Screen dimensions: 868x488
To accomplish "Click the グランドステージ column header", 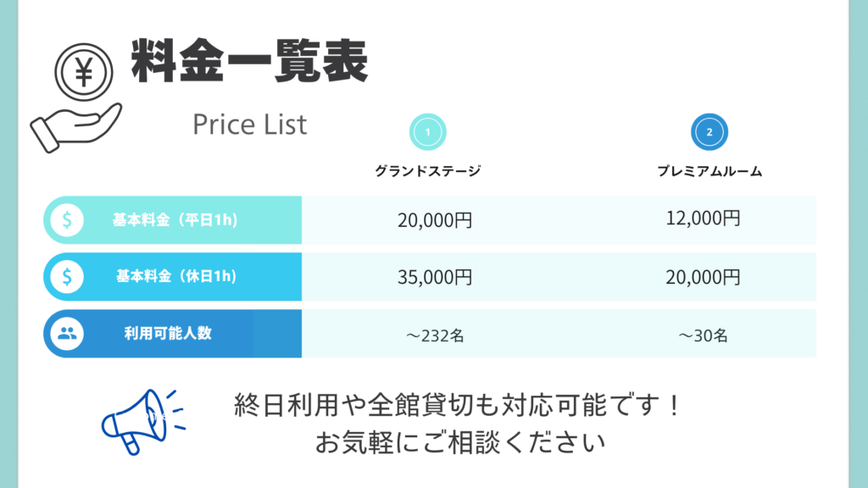I will pyautogui.click(x=428, y=171).
